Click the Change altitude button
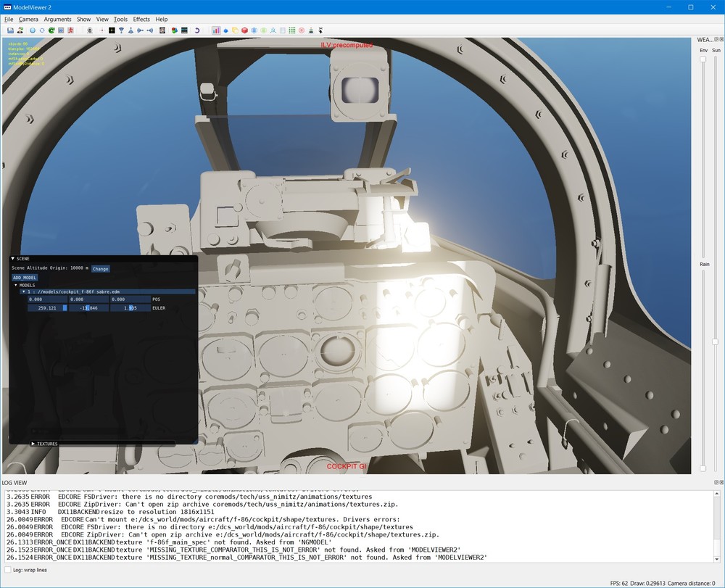The width and height of the screenshot is (725, 588). point(100,268)
